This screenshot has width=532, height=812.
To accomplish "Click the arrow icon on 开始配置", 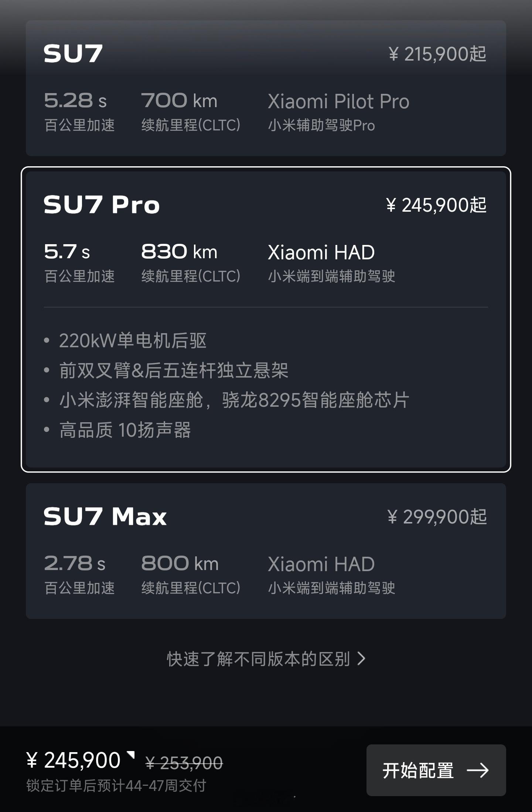I will [478, 771].
